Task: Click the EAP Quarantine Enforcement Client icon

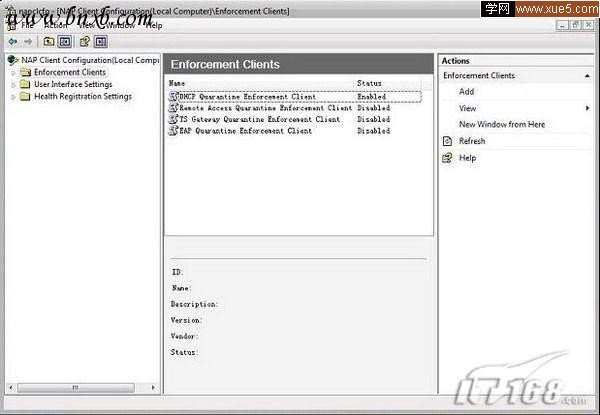Action: click(173, 131)
